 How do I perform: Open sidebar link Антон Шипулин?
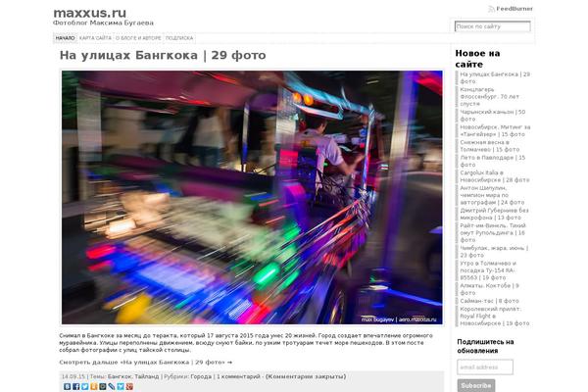(492, 195)
